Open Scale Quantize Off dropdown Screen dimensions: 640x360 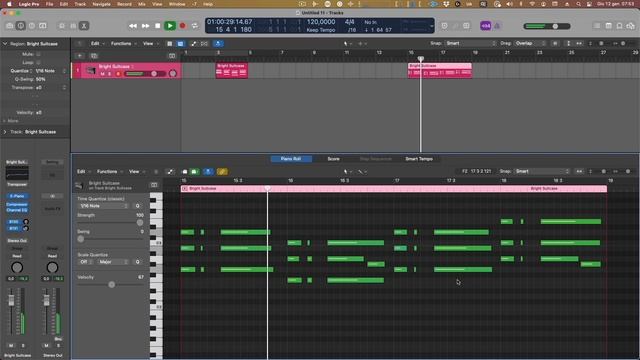tap(85, 262)
